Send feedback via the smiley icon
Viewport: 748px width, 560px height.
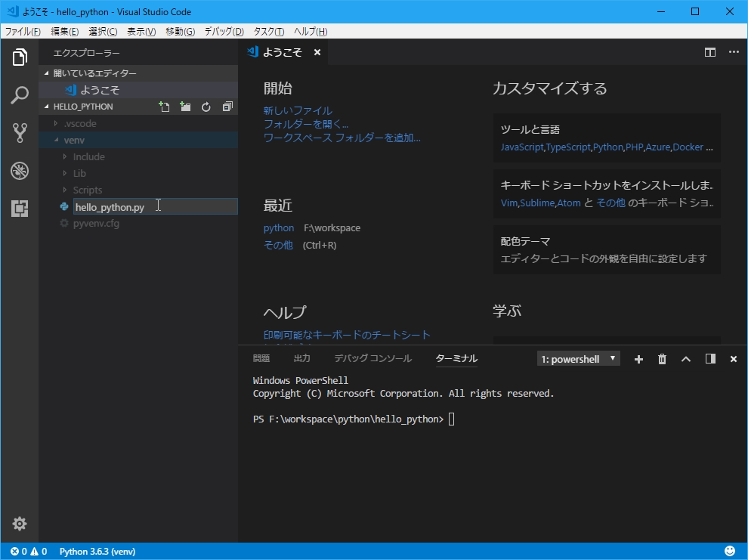click(730, 552)
